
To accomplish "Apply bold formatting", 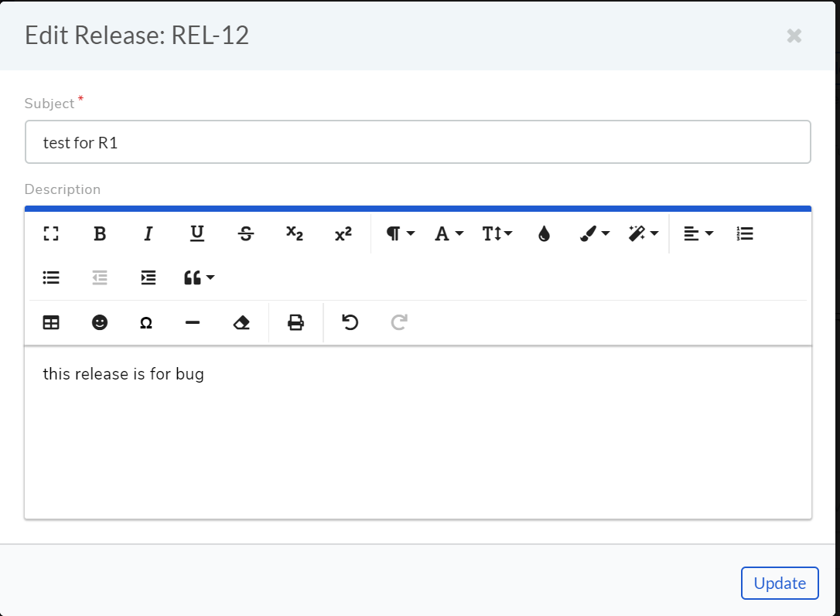I will pyautogui.click(x=100, y=234).
